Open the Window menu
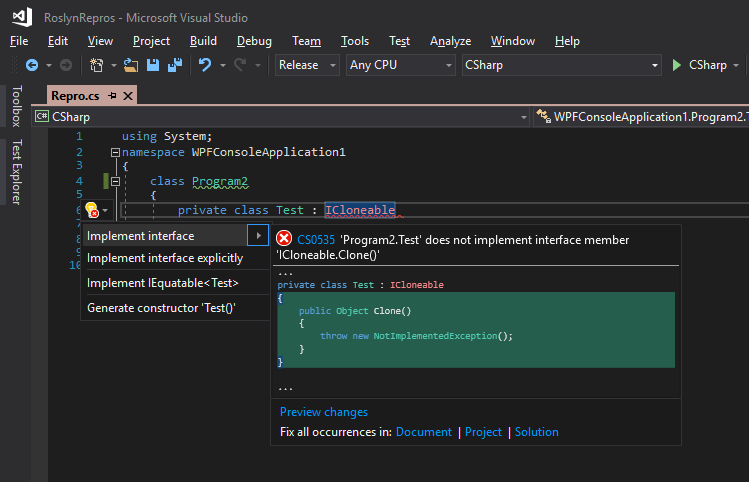 click(x=513, y=41)
